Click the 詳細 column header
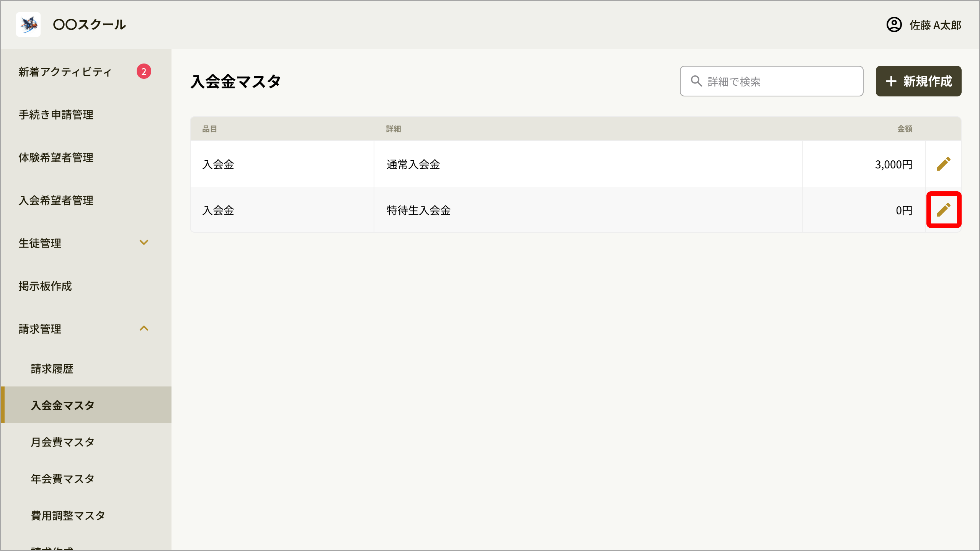This screenshot has width=980, height=551. click(x=393, y=129)
